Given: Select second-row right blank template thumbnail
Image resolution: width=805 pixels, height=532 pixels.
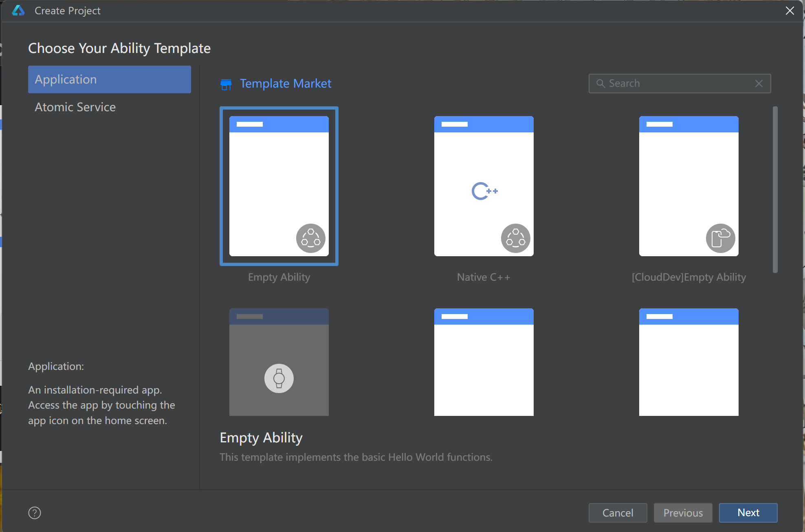Looking at the screenshot, I should click(x=689, y=362).
